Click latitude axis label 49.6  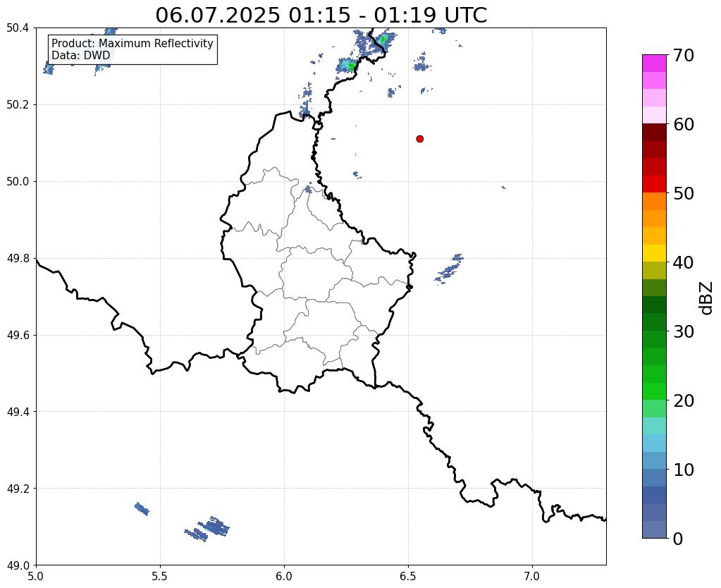(x=18, y=335)
